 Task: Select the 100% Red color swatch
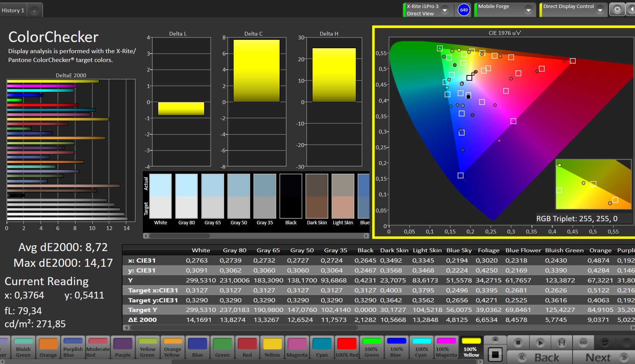pos(347,348)
